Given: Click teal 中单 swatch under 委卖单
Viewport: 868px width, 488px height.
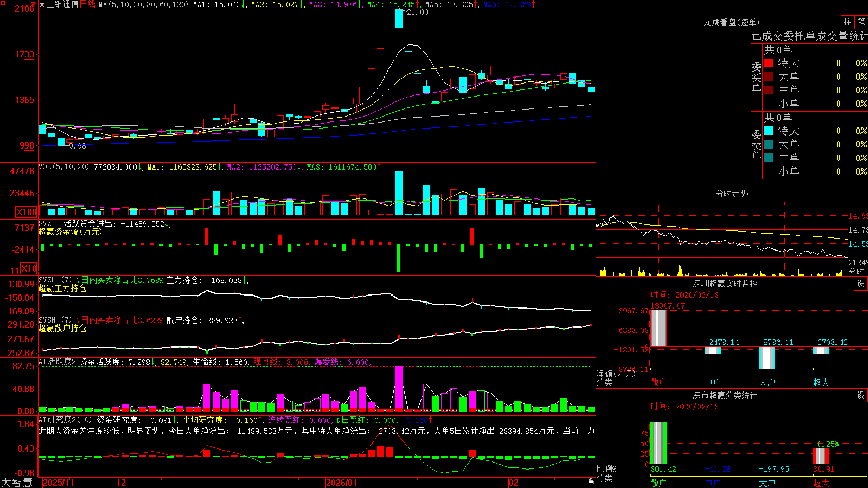Looking at the screenshot, I should [x=768, y=158].
